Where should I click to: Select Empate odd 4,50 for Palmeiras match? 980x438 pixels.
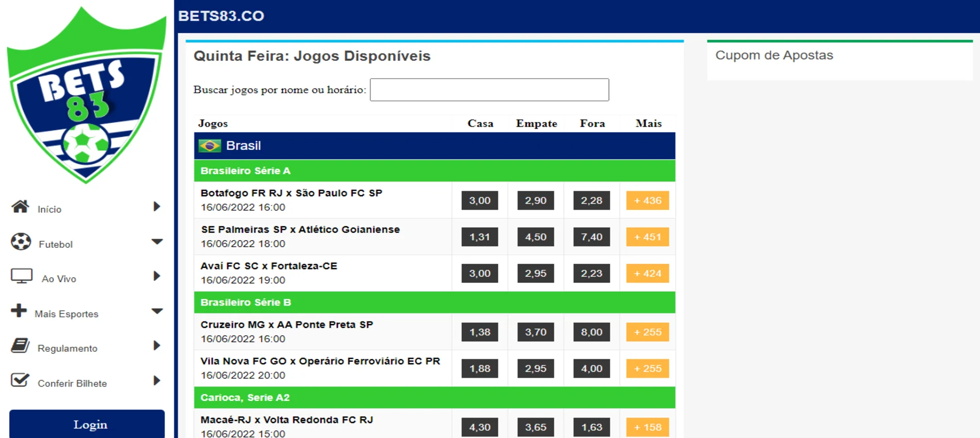point(536,237)
